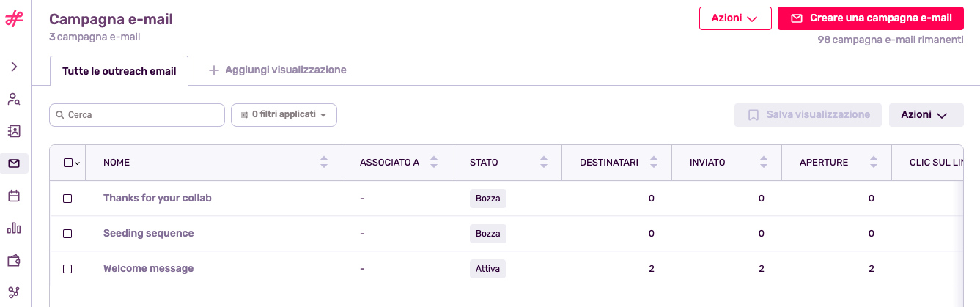Viewport: 980px width, 307px height.
Task: Open the grey Azioni dropdown near table
Action: (x=926, y=115)
